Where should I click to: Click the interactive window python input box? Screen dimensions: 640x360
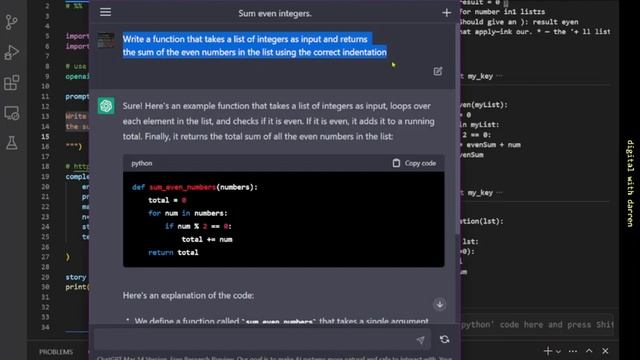point(537,324)
